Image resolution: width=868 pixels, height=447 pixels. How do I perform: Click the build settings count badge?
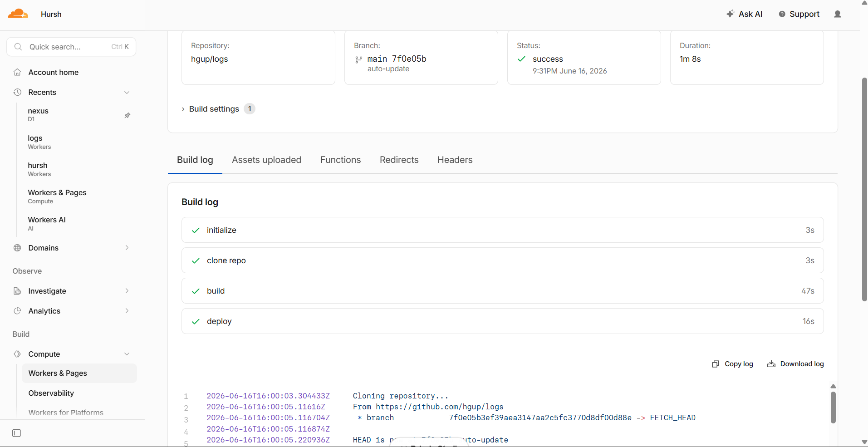coord(250,109)
